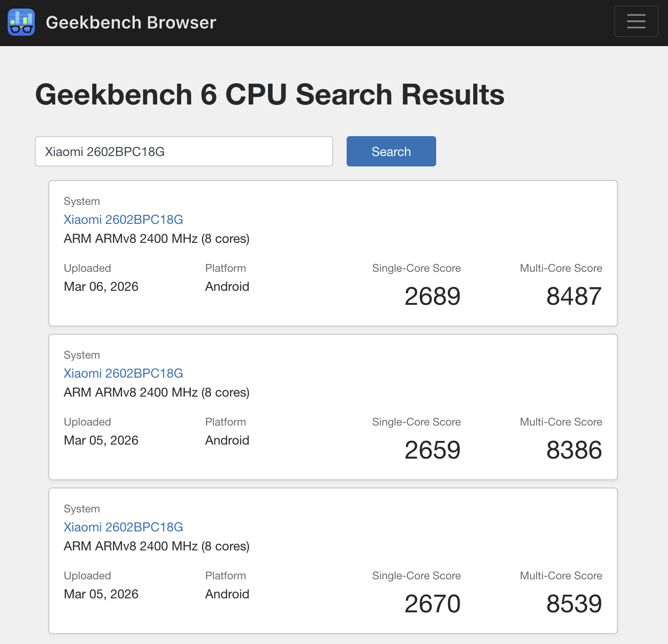
Task: Click the 2689 single-core score
Action: 432,296
